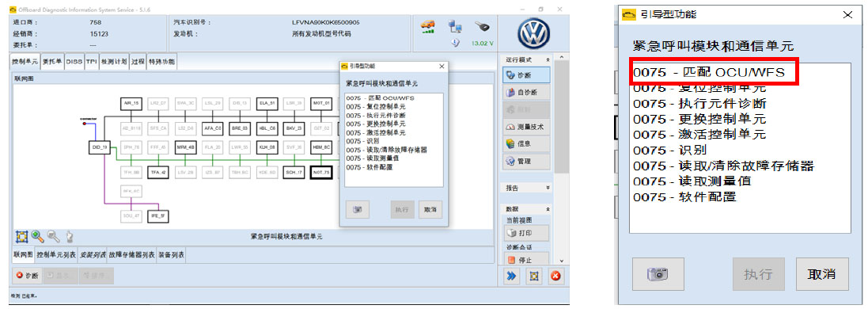Select the MOT_01 control unit node
The image size is (868, 309).
pyautogui.click(x=321, y=103)
